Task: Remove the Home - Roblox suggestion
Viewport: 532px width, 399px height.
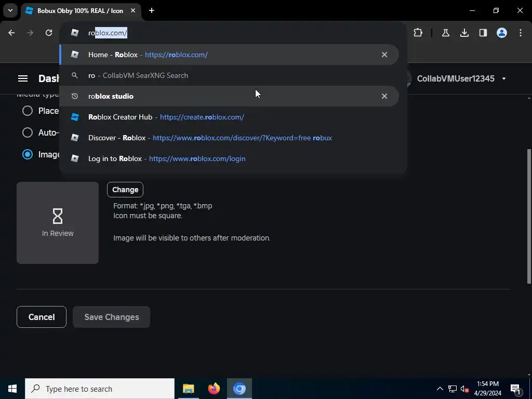Action: pyautogui.click(x=384, y=55)
